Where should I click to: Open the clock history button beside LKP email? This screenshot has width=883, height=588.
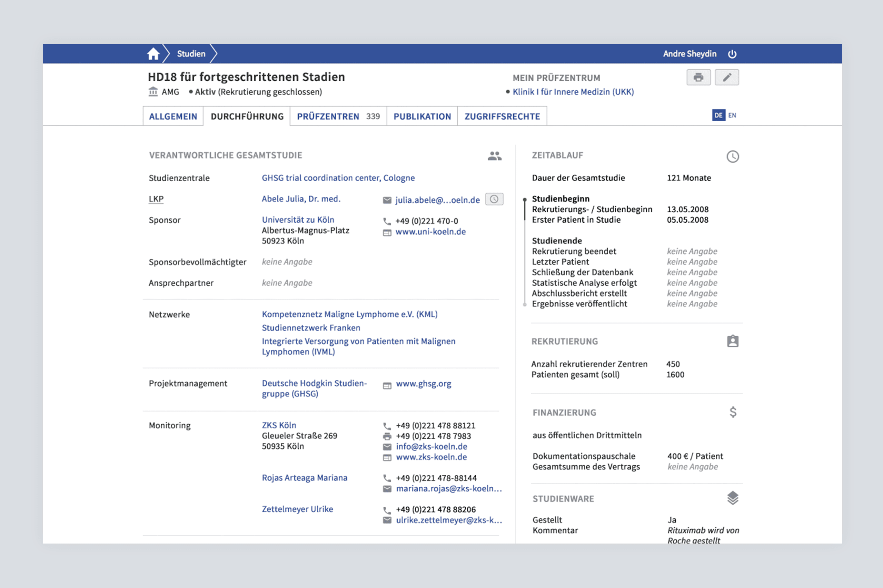click(494, 199)
